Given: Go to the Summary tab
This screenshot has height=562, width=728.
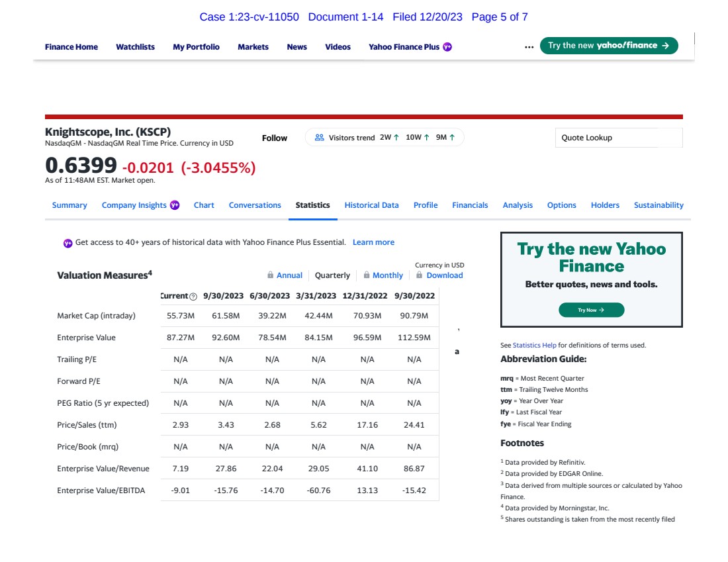Looking at the screenshot, I should [69, 205].
